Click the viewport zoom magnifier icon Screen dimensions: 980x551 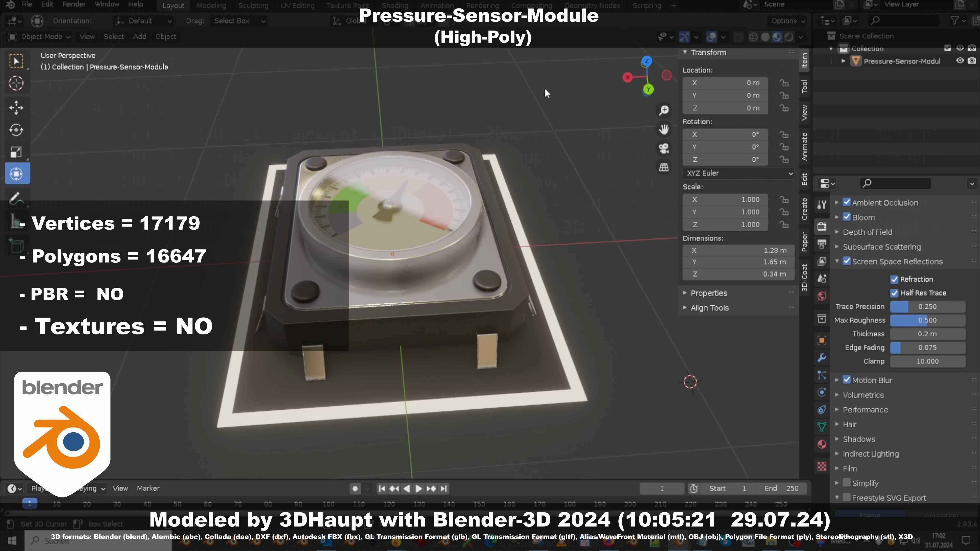[x=664, y=110]
